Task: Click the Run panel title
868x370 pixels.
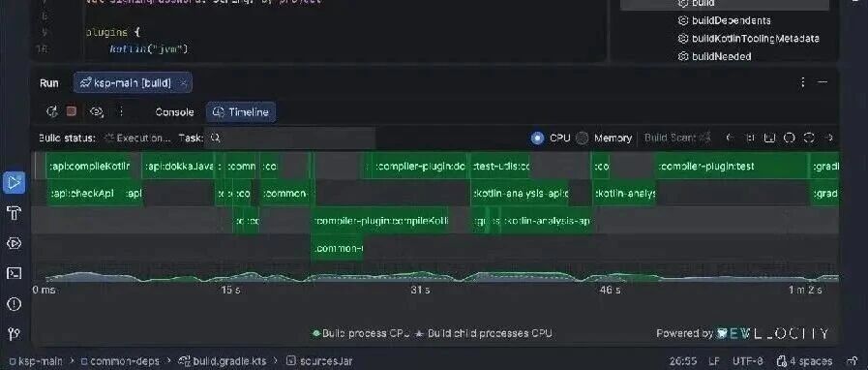Action: coord(48,83)
